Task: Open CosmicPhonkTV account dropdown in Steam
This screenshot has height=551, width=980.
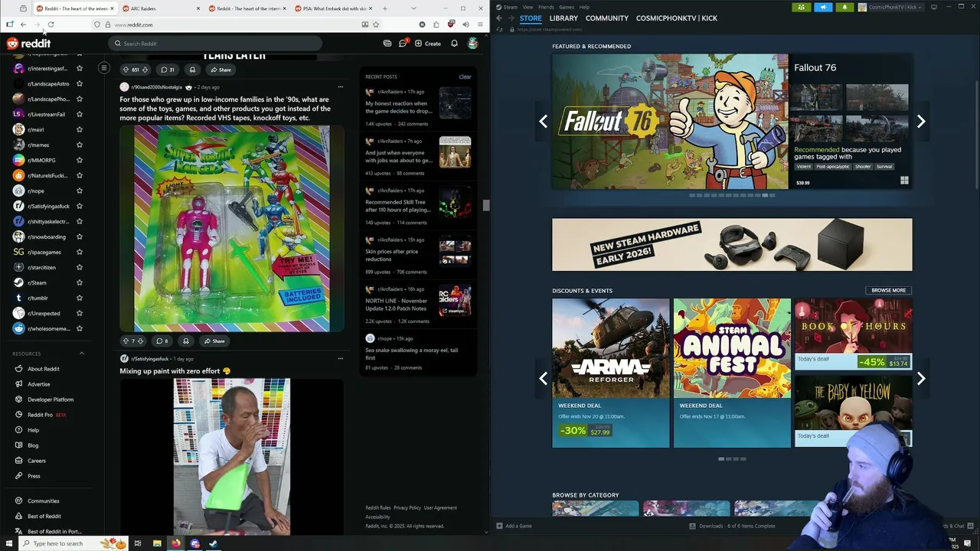Action: pos(890,7)
